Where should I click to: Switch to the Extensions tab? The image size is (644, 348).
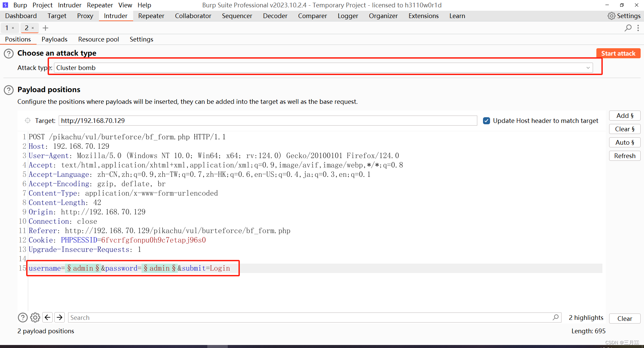(x=424, y=16)
